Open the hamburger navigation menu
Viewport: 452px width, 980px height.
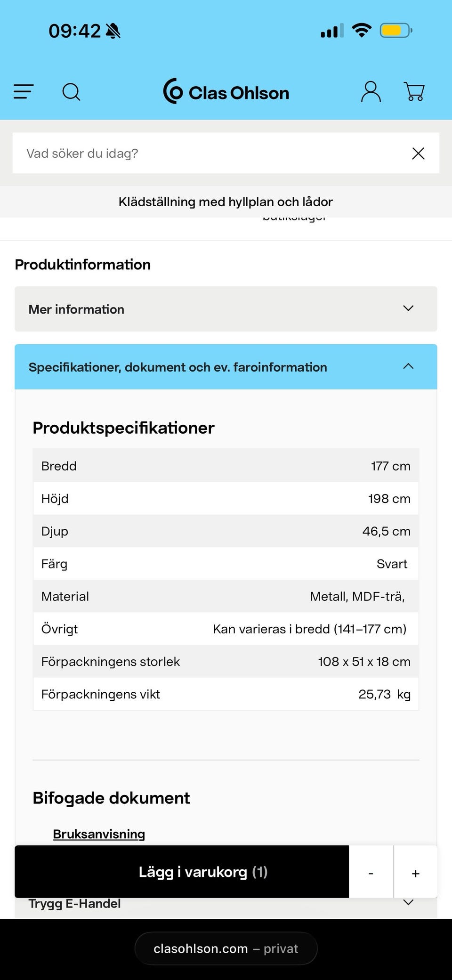click(x=23, y=91)
